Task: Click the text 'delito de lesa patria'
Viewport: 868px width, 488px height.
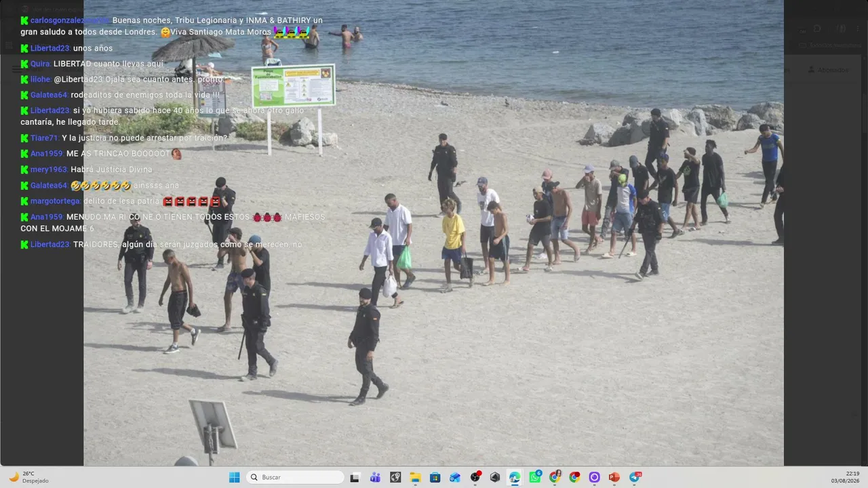Action: coord(122,201)
